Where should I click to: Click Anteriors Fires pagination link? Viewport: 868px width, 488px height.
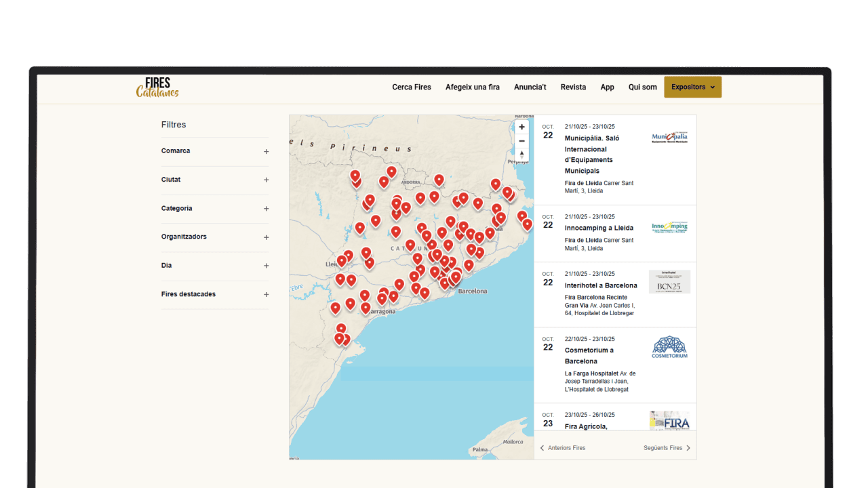(563, 448)
